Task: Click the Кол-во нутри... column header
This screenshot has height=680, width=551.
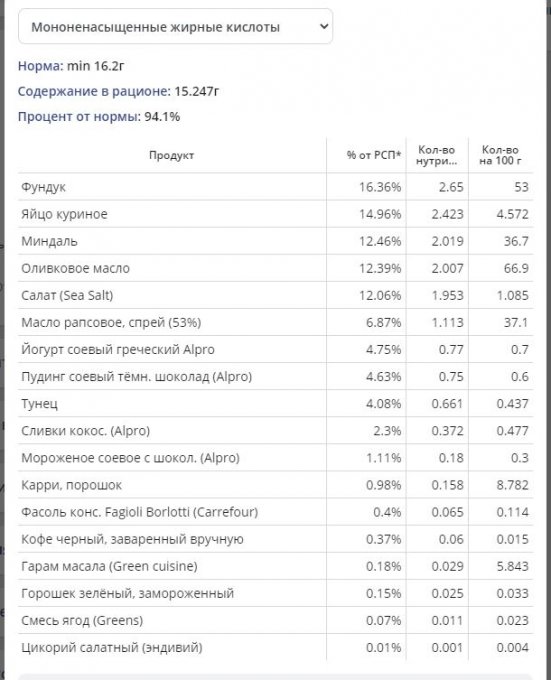Action: [x=437, y=155]
